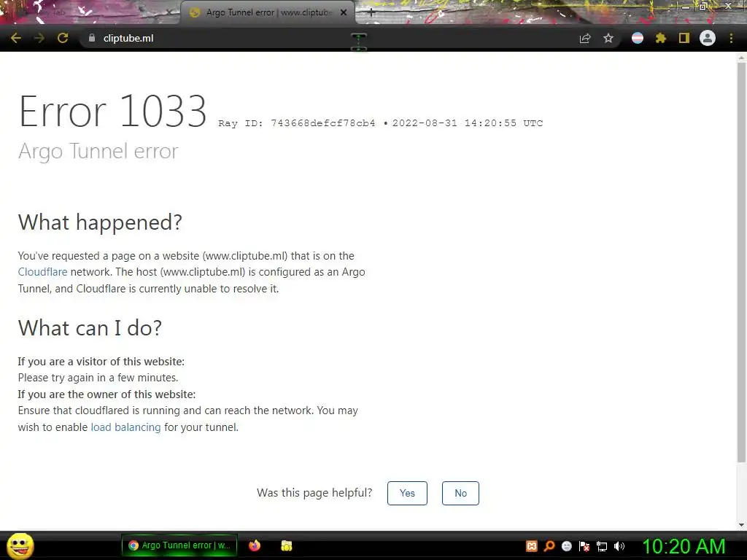
Task: Click the What happened? heading
Action: point(100,222)
